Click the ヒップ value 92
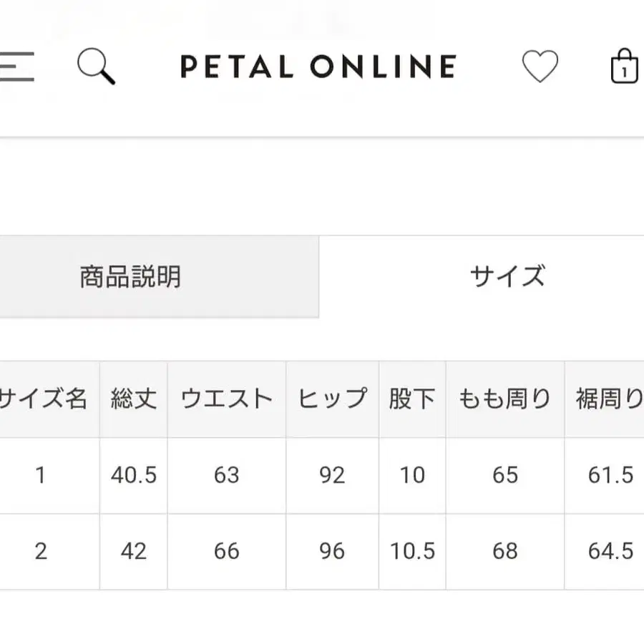 pyautogui.click(x=331, y=475)
